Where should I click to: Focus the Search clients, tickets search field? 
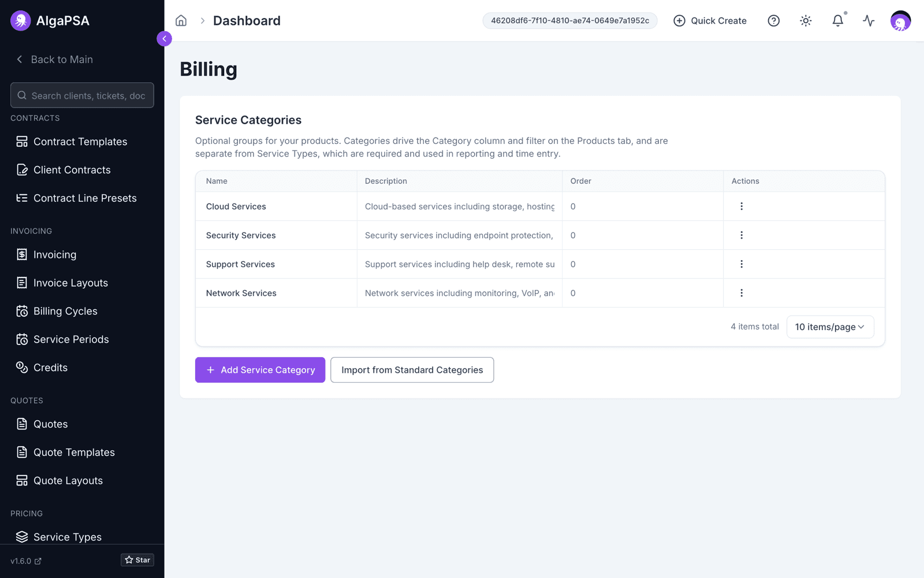pos(82,95)
